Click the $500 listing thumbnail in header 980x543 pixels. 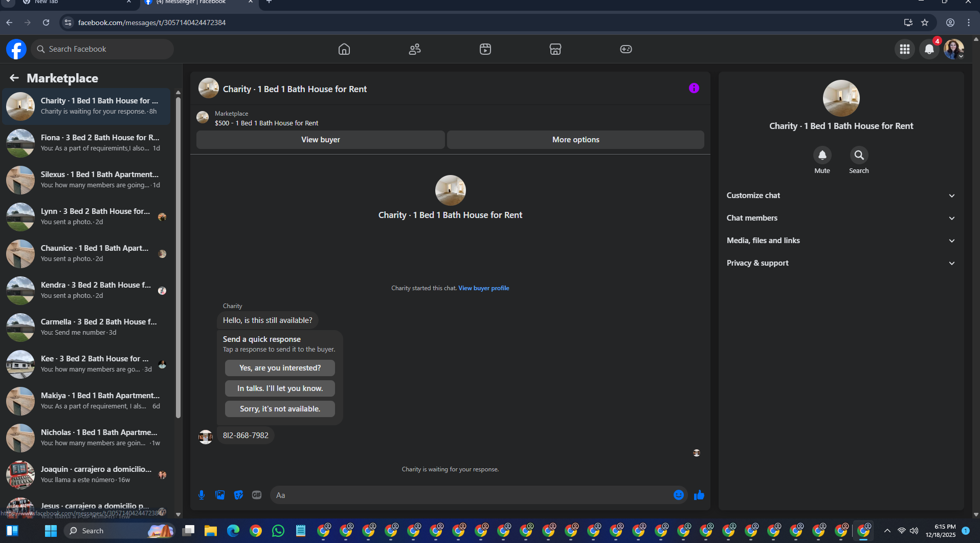coord(203,118)
